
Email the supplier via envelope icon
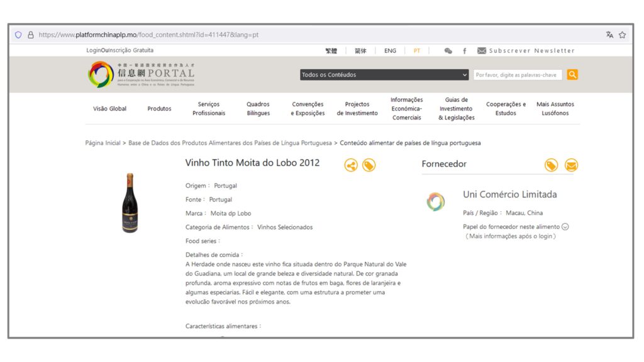point(571,165)
